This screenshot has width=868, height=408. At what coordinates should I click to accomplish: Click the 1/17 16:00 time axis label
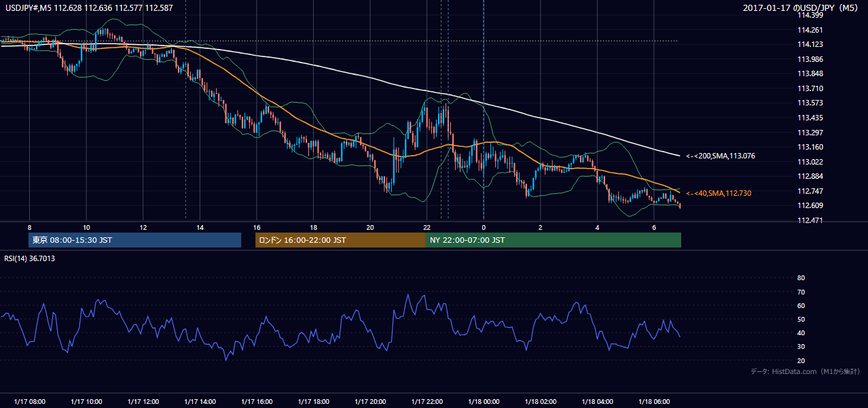click(256, 401)
